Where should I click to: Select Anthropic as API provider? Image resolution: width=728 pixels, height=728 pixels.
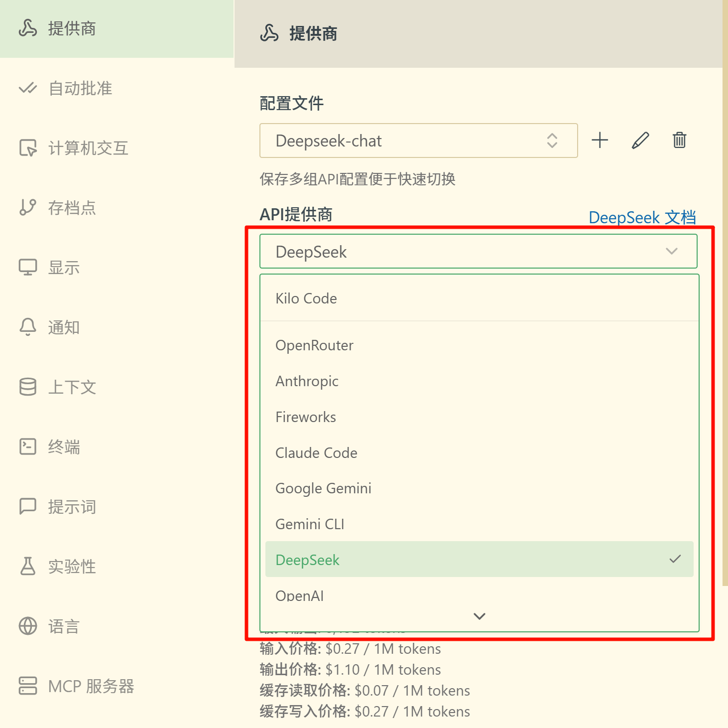pos(480,381)
